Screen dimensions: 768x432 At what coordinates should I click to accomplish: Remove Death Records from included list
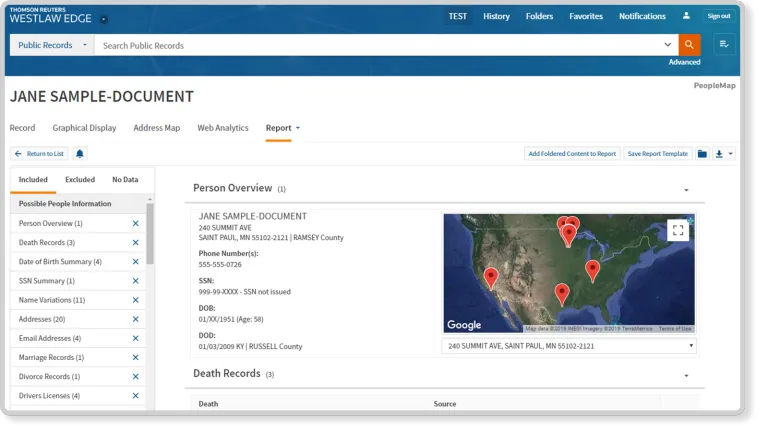tap(135, 242)
